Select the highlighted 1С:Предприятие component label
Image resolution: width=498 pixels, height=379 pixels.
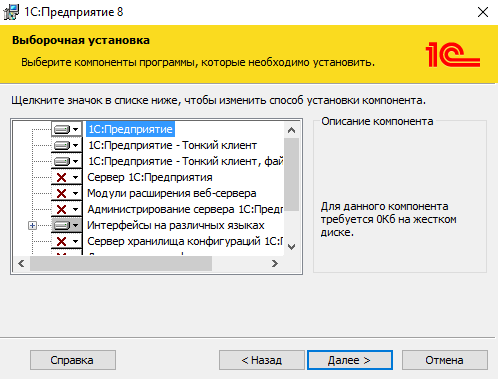(130, 129)
